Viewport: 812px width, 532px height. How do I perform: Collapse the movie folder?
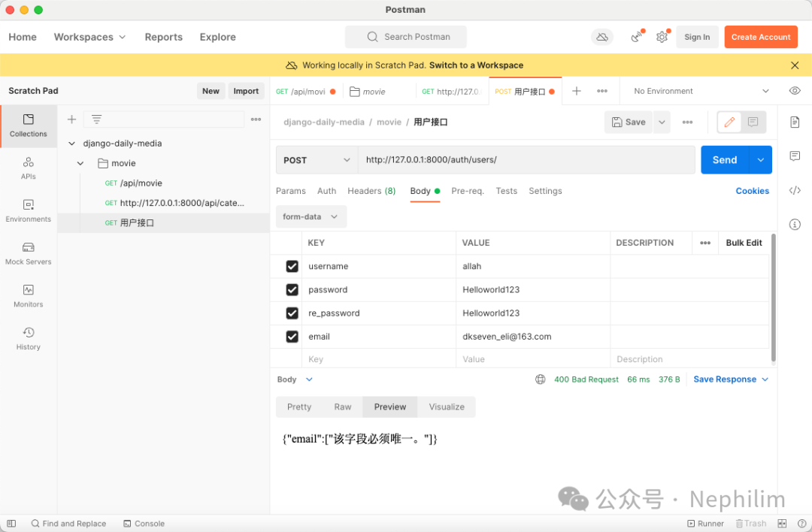coord(80,163)
